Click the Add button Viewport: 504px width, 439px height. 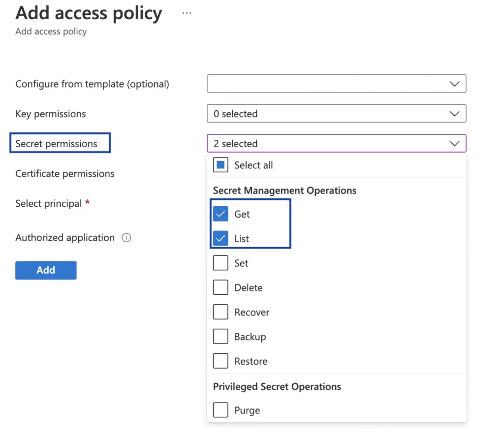46,270
